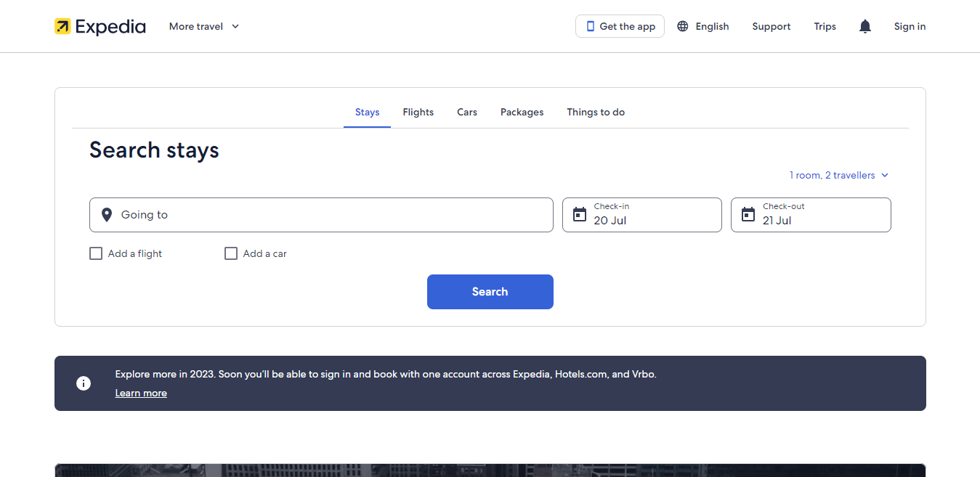Enable the Add a car checkbox
This screenshot has width=980, height=477.
[x=231, y=253]
